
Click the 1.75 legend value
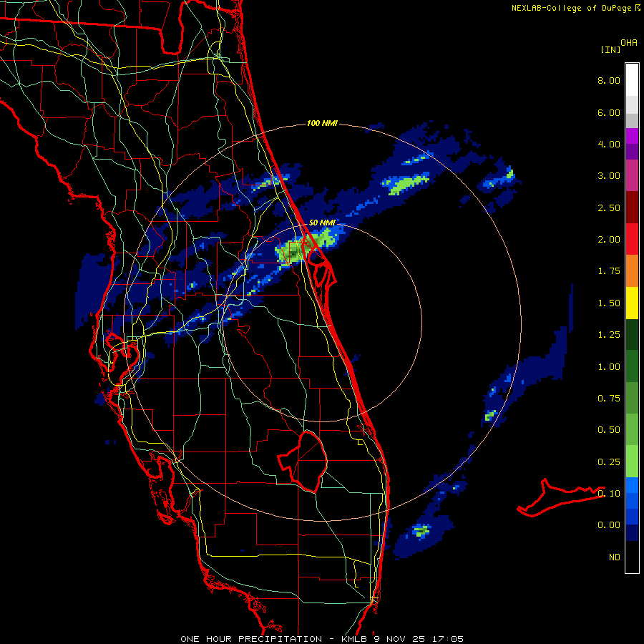pyautogui.click(x=609, y=271)
